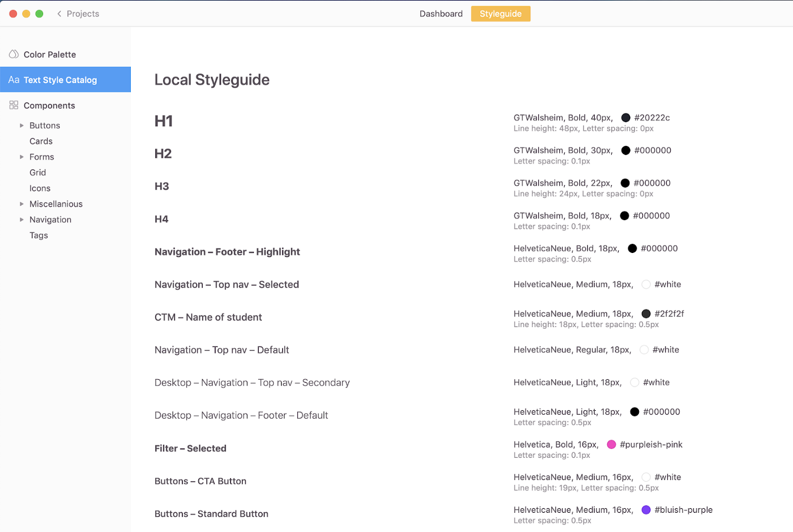Click the Color Palette droplet icon
Image resolution: width=793 pixels, height=532 pixels.
(x=14, y=54)
